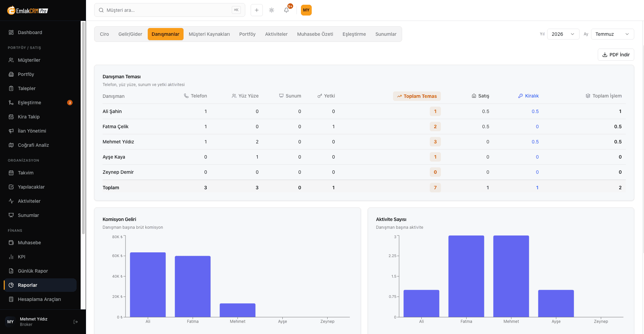Image resolution: width=644 pixels, height=334 pixels.
Task: Click the Toplam Temas column header
Action: tap(417, 96)
